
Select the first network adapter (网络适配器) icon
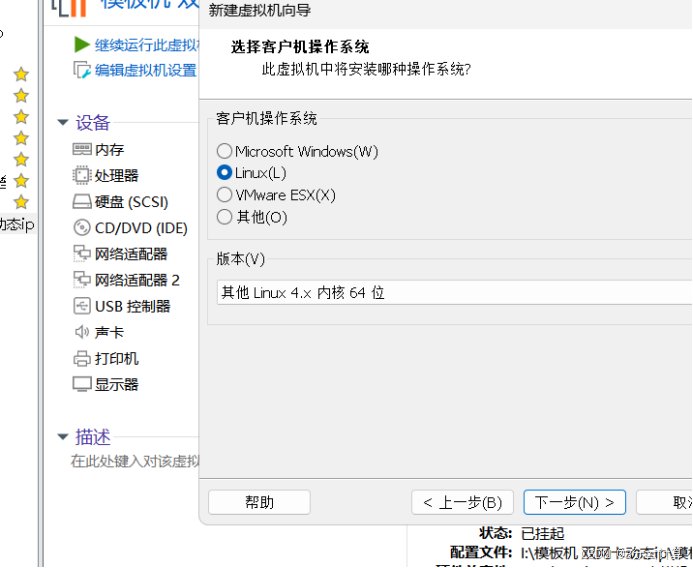tap(82, 253)
